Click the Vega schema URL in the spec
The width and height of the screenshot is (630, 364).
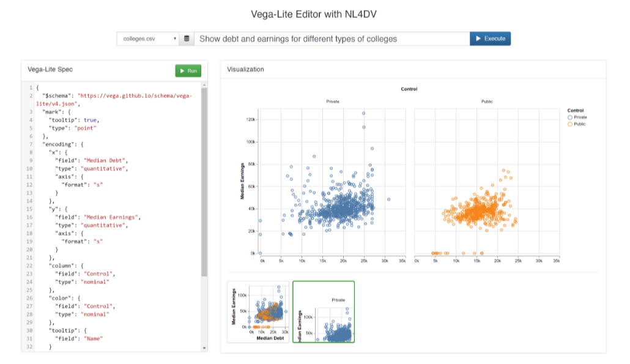point(134,96)
